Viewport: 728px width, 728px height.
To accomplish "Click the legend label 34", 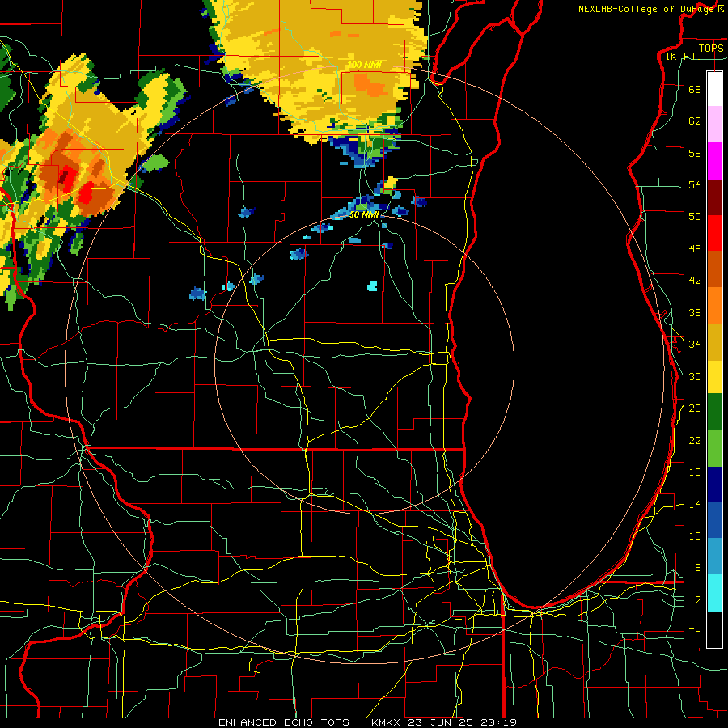I will (x=695, y=344).
